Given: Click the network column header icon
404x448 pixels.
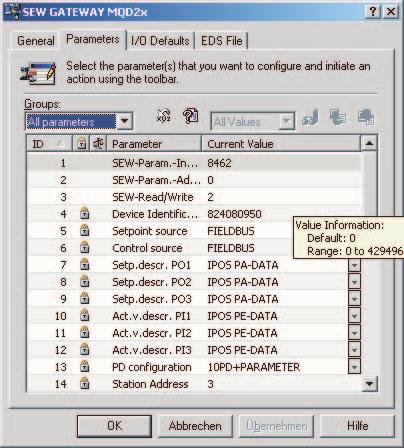Looking at the screenshot, I should tap(98, 144).
